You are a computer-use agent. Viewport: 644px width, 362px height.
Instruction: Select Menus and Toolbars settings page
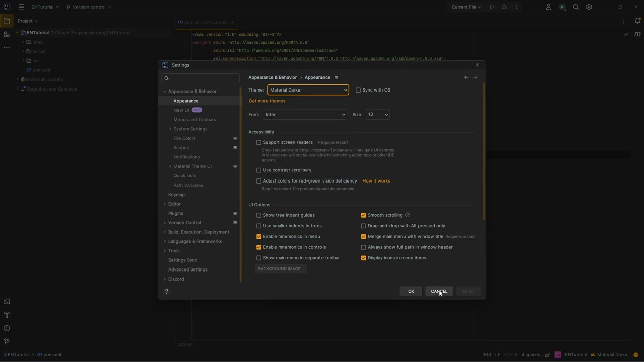coord(195,120)
